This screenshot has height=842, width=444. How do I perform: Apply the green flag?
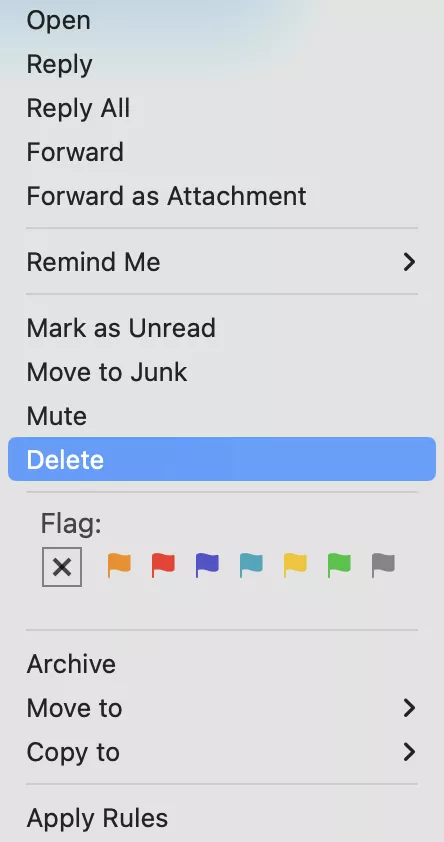[339, 565]
